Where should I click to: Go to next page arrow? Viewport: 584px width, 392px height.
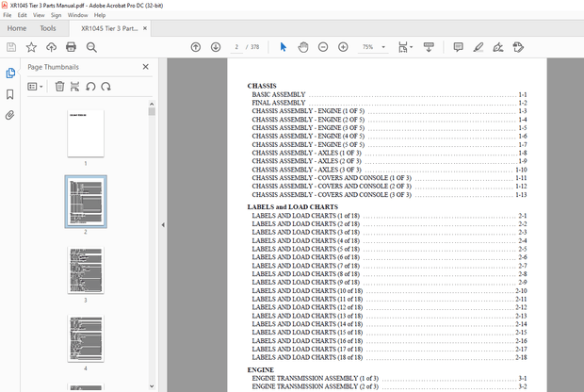[216, 47]
